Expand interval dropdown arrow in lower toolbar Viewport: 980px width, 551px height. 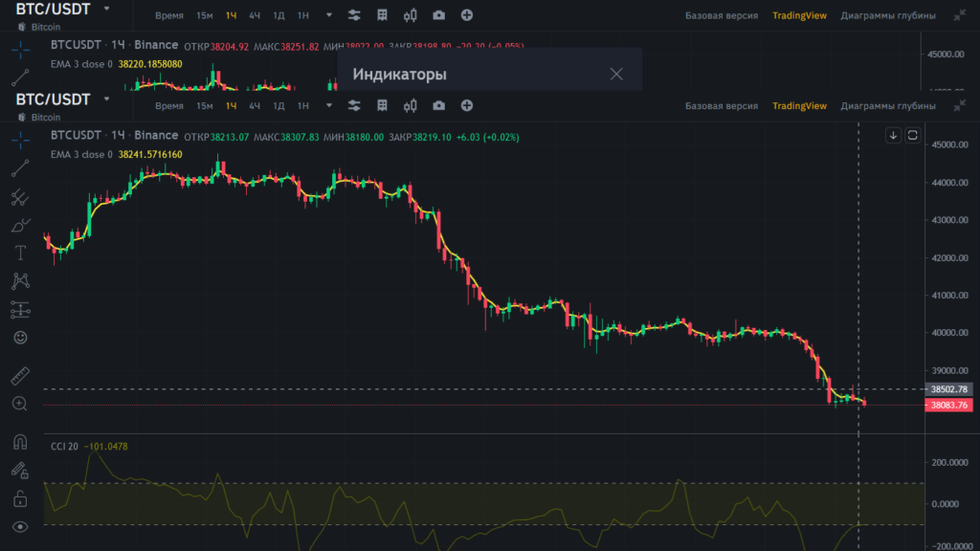[x=329, y=106]
